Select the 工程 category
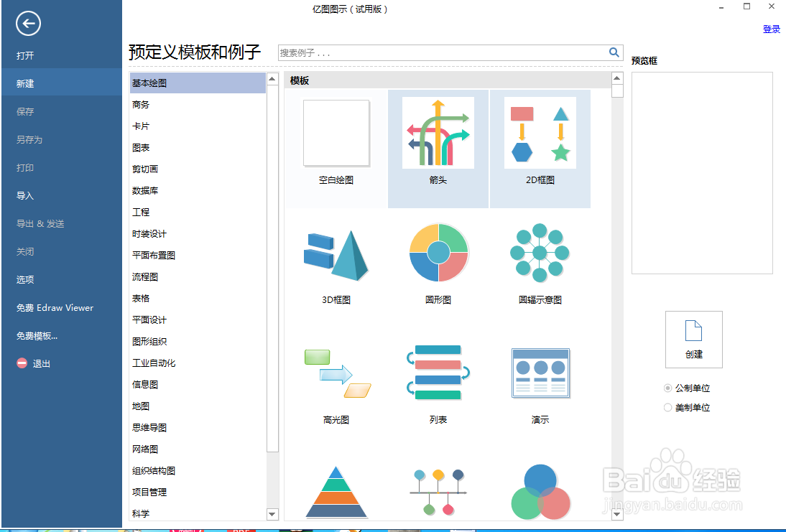Viewport: 786px width, 532px height. click(198, 213)
